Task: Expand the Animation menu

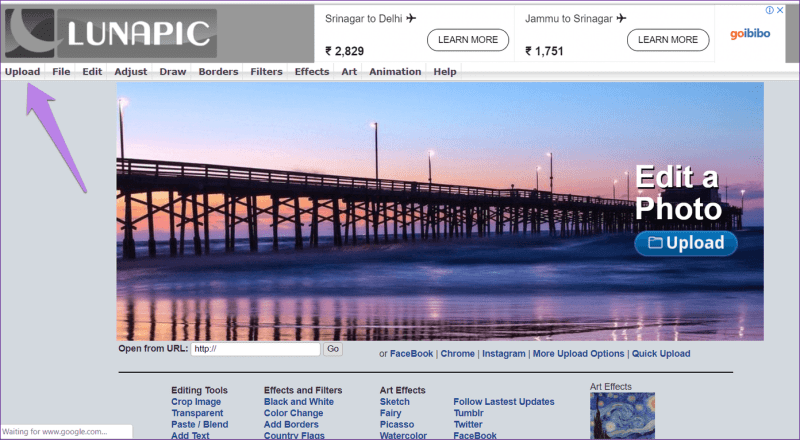Action: tap(395, 72)
